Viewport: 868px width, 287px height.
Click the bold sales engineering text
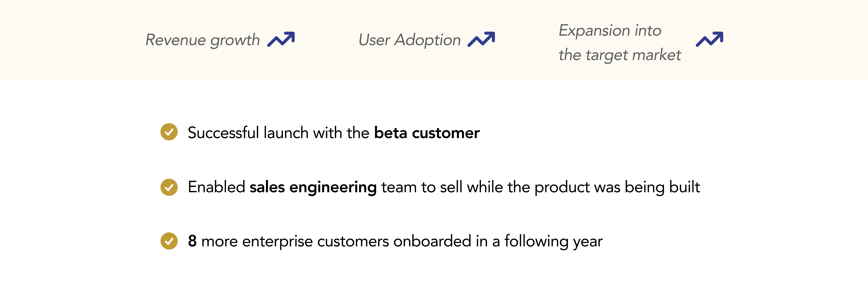tap(313, 187)
